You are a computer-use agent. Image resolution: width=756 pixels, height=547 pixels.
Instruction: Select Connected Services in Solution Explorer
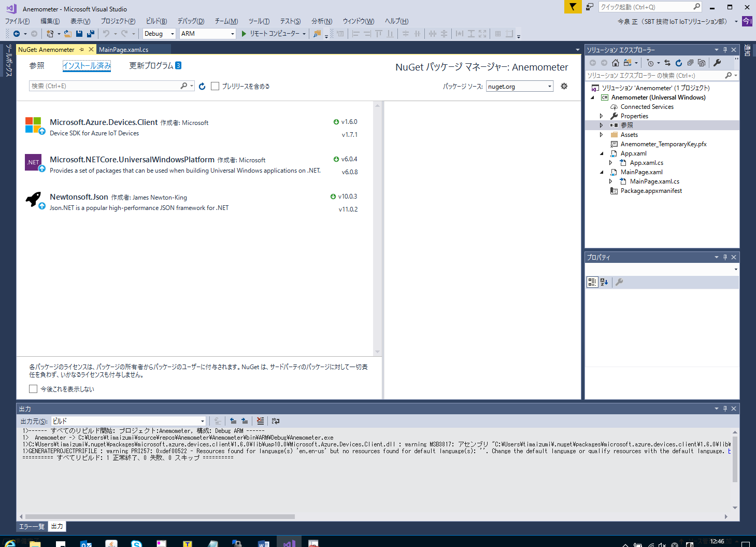pos(647,107)
